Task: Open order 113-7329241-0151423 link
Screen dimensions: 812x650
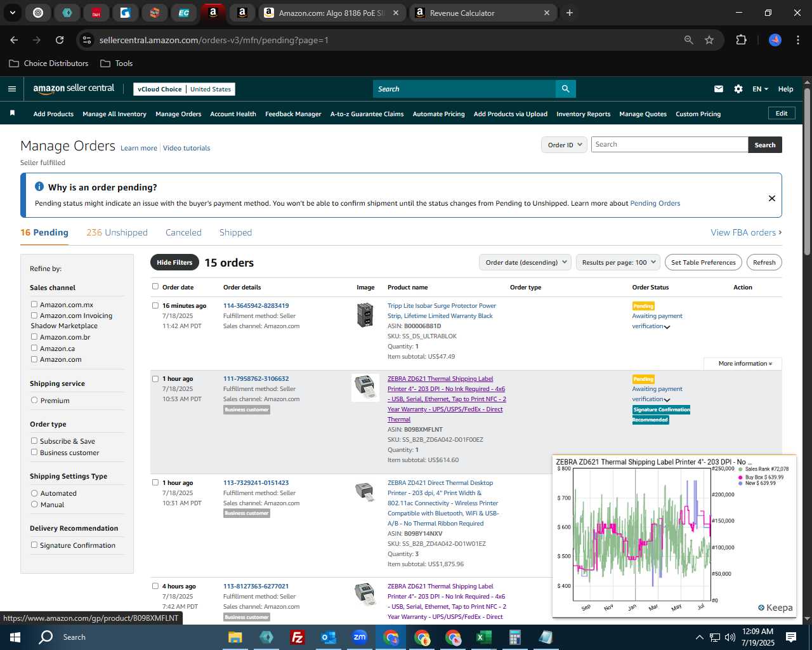Action: tap(256, 482)
